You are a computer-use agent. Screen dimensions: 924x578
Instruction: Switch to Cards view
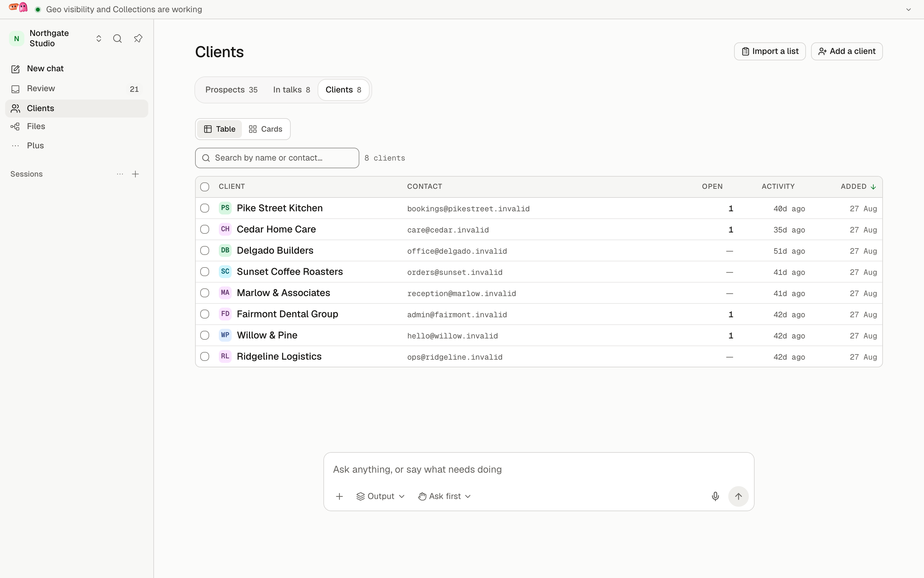tap(265, 129)
